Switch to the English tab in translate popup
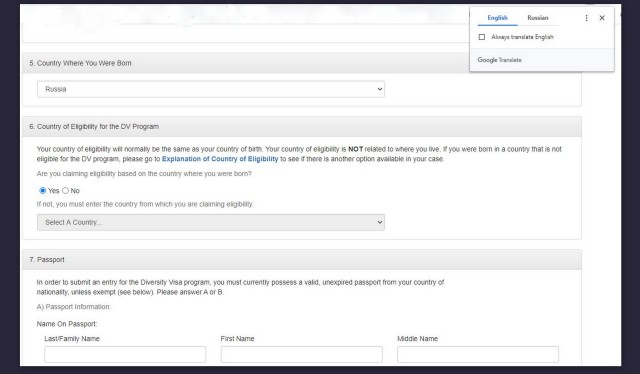Viewport: 640px width, 374px height. pos(497,18)
